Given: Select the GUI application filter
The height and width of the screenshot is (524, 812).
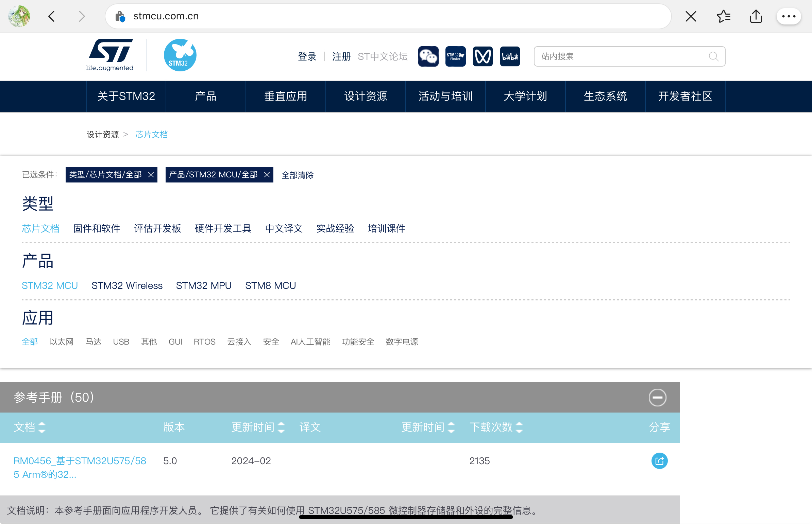Looking at the screenshot, I should point(175,342).
